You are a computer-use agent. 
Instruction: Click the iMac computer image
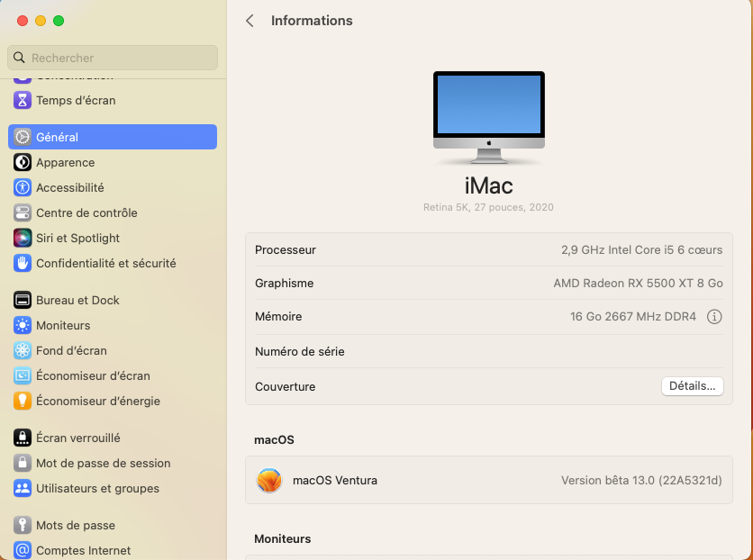(x=488, y=118)
